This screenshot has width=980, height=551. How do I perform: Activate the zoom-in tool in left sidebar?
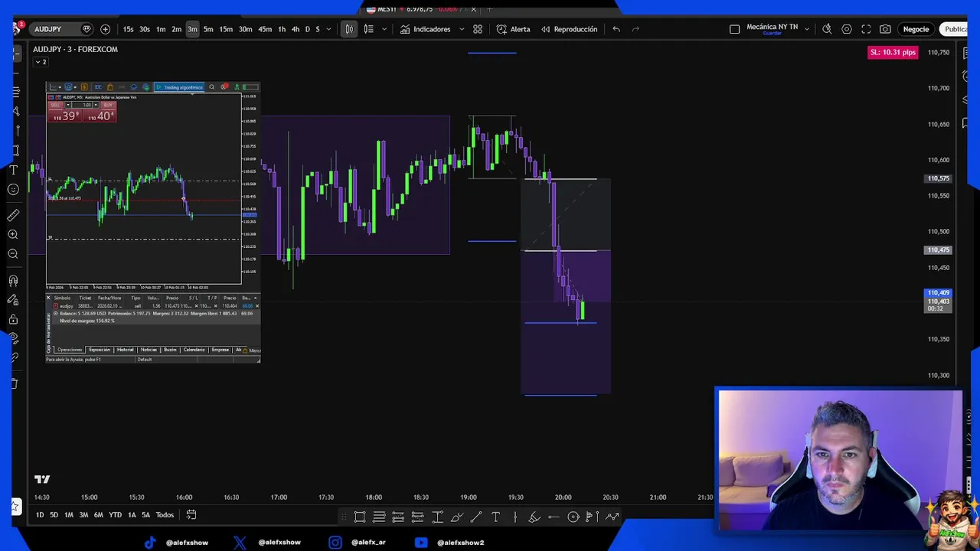tap(13, 235)
